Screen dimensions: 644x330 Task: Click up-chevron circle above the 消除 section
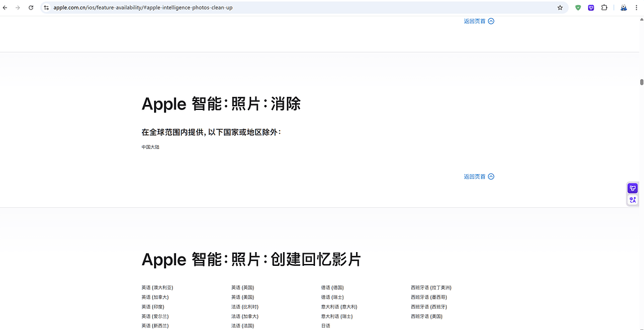tap(491, 21)
